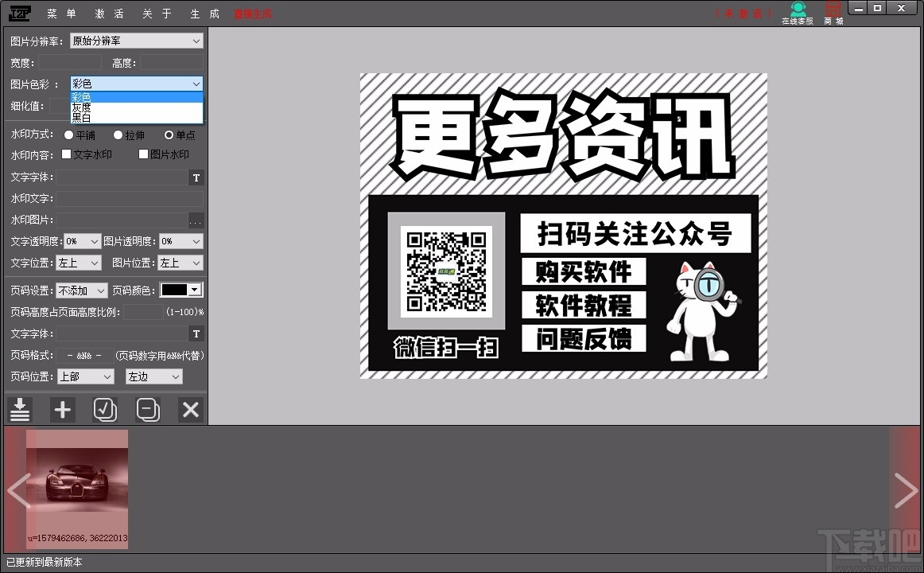Open the 激活 menu
Viewport: 924px width, 573px height.
tap(109, 13)
